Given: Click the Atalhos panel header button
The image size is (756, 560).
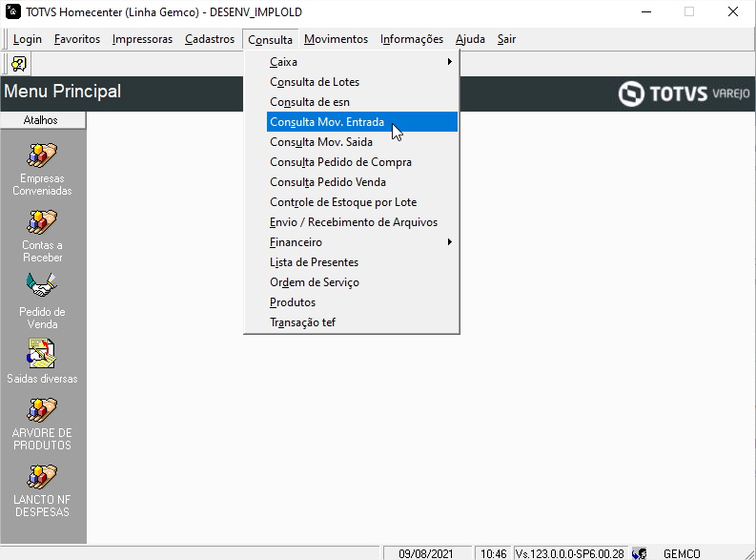Looking at the screenshot, I should pyautogui.click(x=43, y=120).
